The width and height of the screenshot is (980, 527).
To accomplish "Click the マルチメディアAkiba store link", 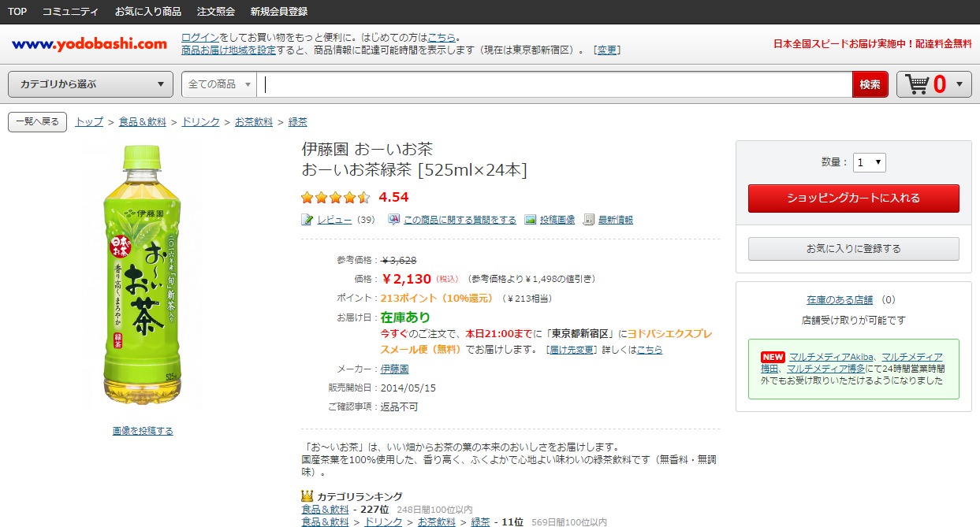I will point(831,357).
